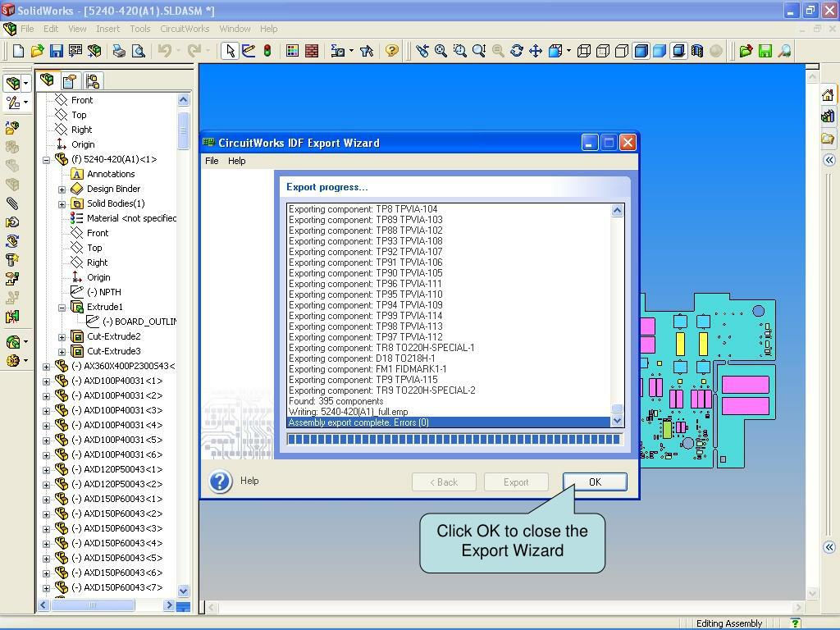Image resolution: width=840 pixels, height=630 pixels.
Task: Click the blue Help circle icon in wizard
Action: [220, 482]
